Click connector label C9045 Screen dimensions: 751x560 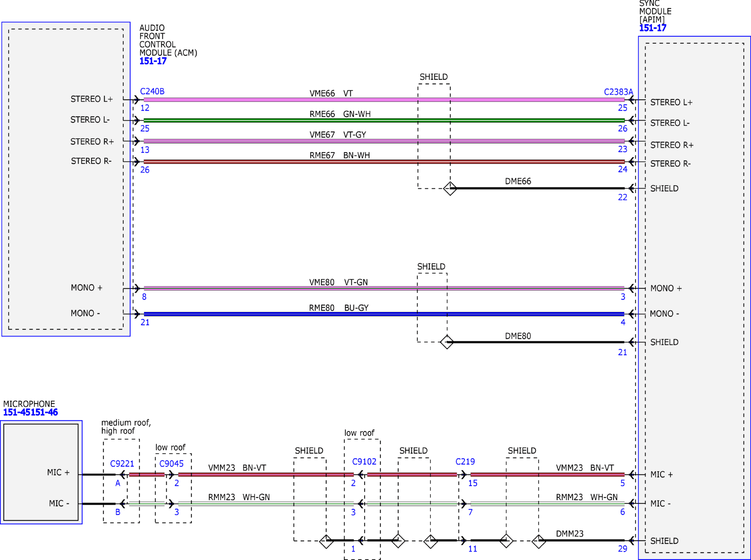click(171, 463)
